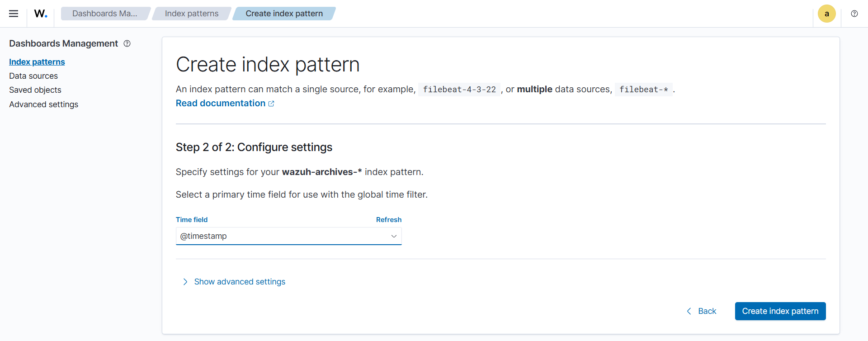Open the Read documentation link
868x341 pixels.
click(221, 104)
